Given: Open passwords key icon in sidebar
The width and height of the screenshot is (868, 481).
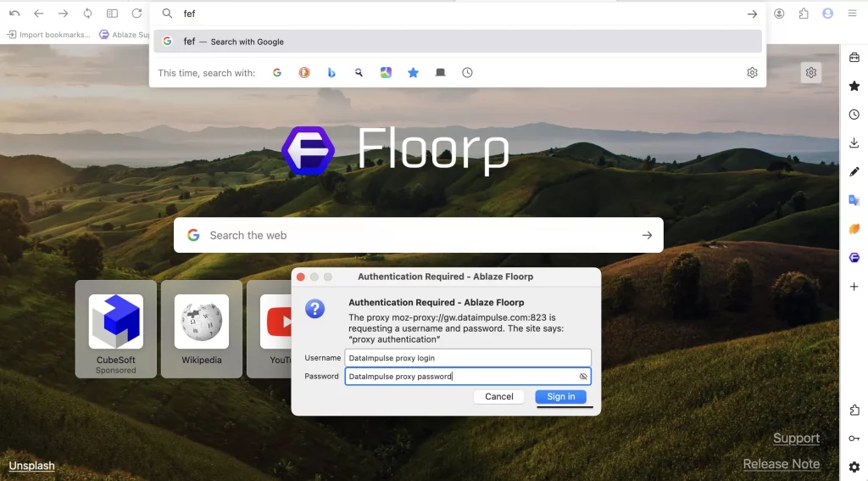Looking at the screenshot, I should 854,439.
